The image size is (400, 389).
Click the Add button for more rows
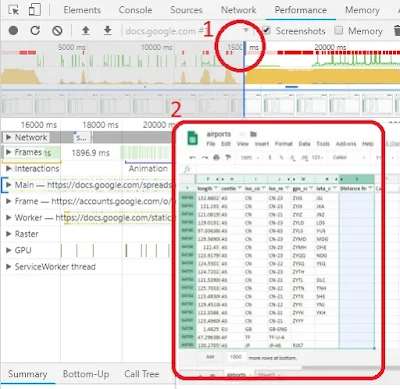(210, 357)
